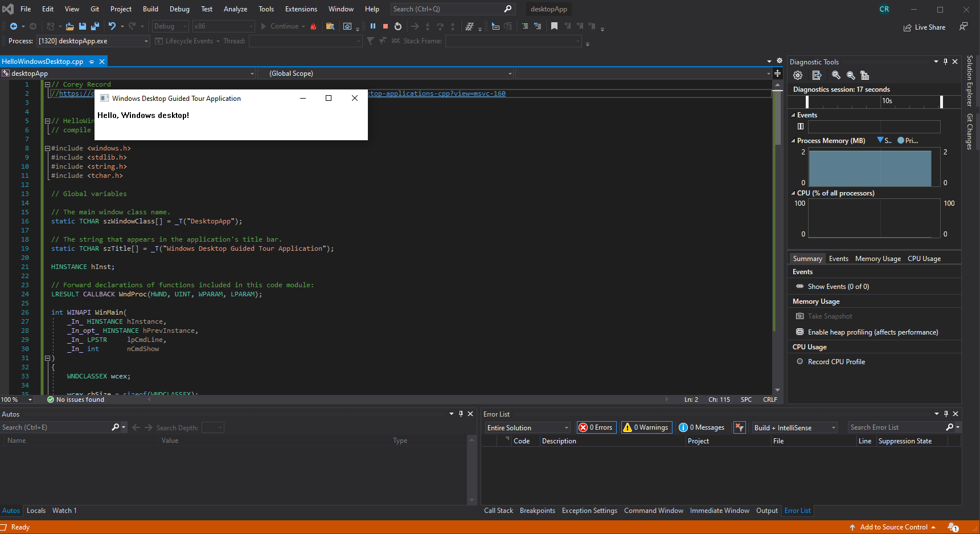
Task: Toggle Private Bytes legend in memory graph
Action: point(908,141)
